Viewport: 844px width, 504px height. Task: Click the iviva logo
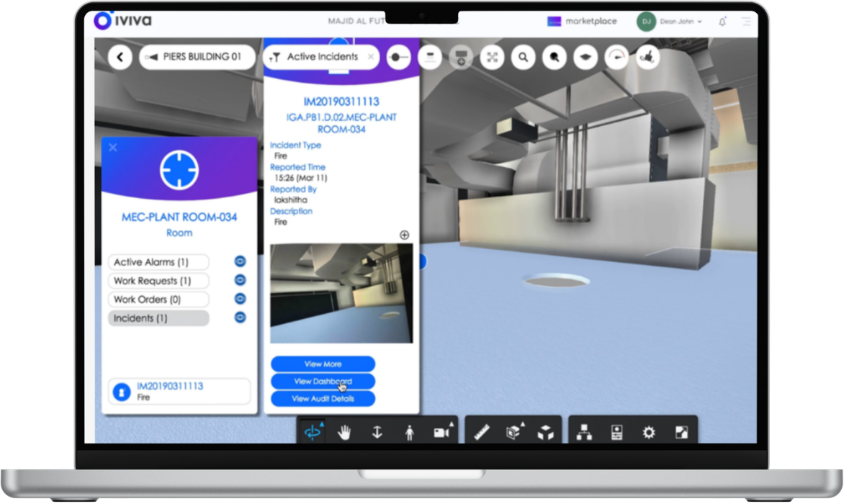123,20
